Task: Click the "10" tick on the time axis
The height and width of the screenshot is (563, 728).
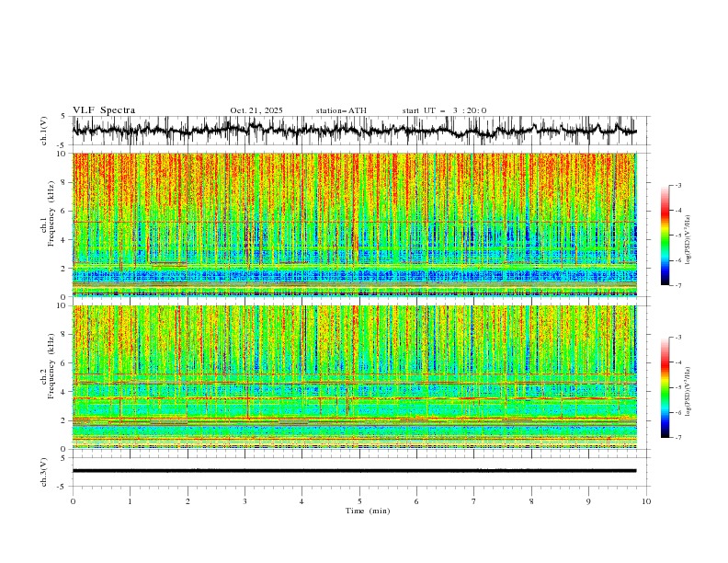Action: click(x=646, y=501)
